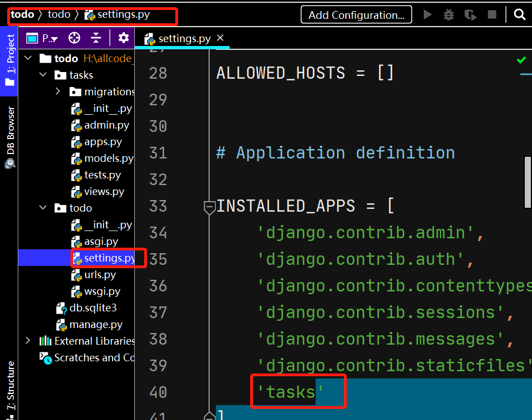
Task: Click the Run play icon
Action: (428, 14)
